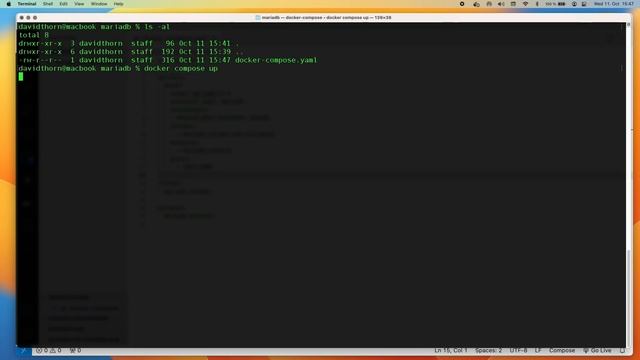Open VS Code remote indicator in status bar
640x360 pixels.
pyautogui.click(x=23, y=351)
